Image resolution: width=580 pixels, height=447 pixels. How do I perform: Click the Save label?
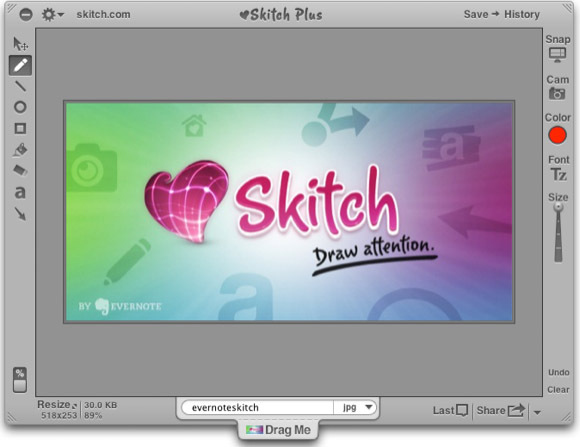[476, 14]
